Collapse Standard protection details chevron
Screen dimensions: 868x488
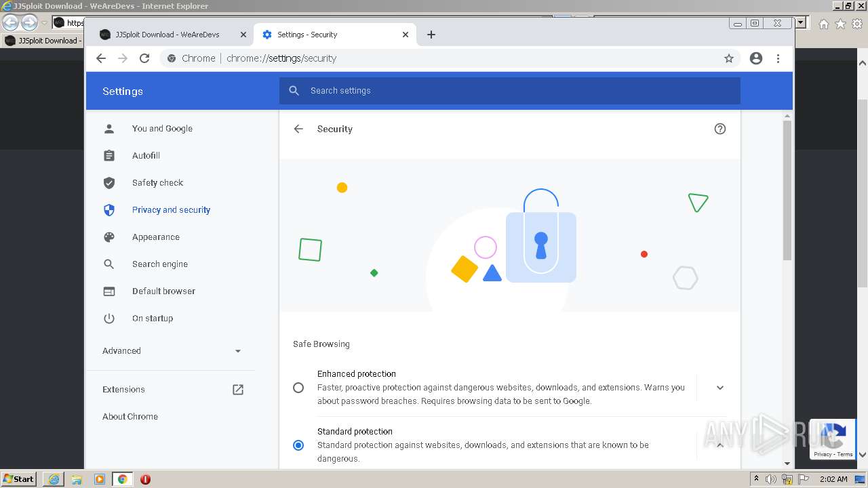coord(720,445)
